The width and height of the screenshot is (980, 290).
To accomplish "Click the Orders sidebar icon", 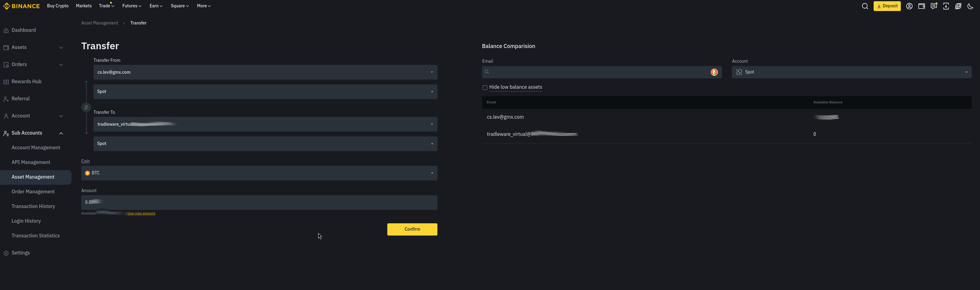I will click(x=6, y=65).
